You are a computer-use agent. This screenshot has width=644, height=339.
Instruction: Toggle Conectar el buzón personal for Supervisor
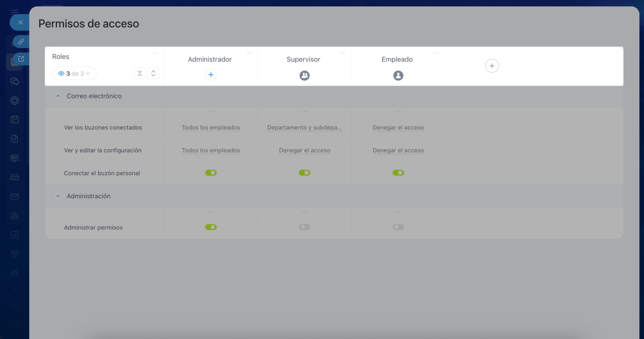304,173
